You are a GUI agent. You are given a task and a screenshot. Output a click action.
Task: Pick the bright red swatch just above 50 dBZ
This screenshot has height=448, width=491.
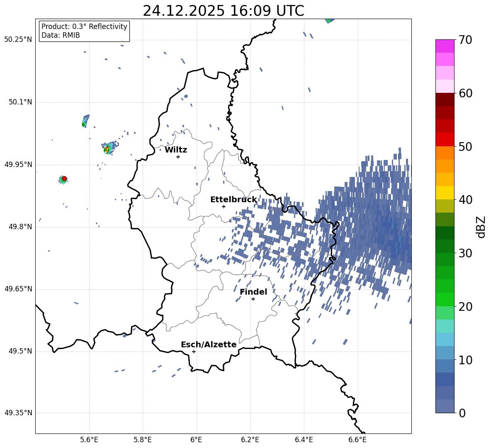[445, 140]
